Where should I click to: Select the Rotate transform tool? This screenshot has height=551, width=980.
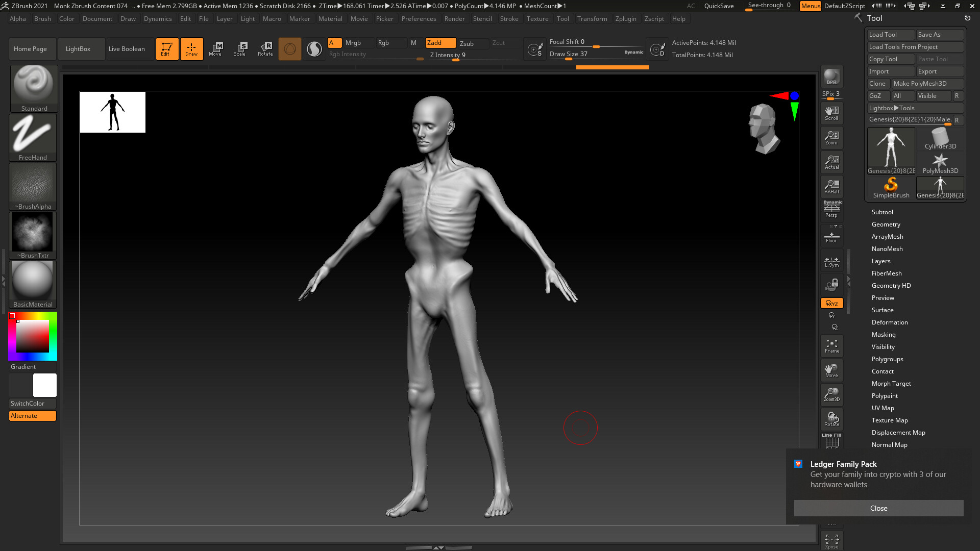[265, 48]
